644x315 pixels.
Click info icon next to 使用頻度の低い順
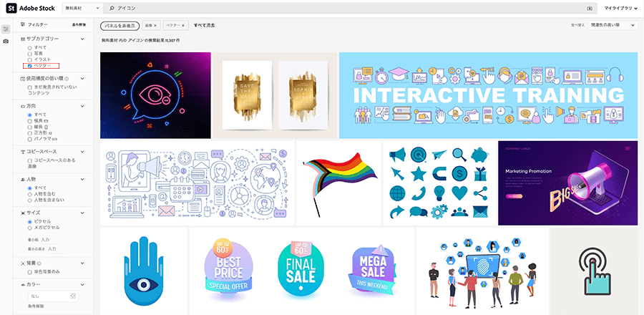(67, 79)
